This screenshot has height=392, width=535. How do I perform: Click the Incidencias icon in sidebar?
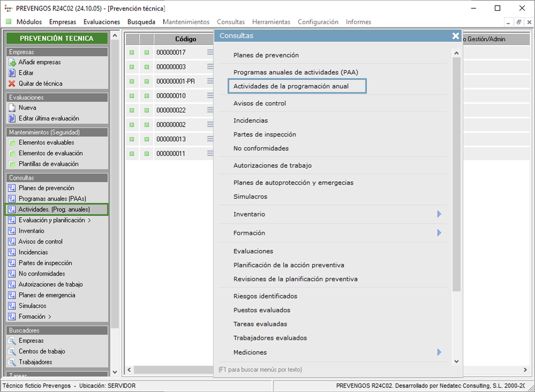(13, 253)
